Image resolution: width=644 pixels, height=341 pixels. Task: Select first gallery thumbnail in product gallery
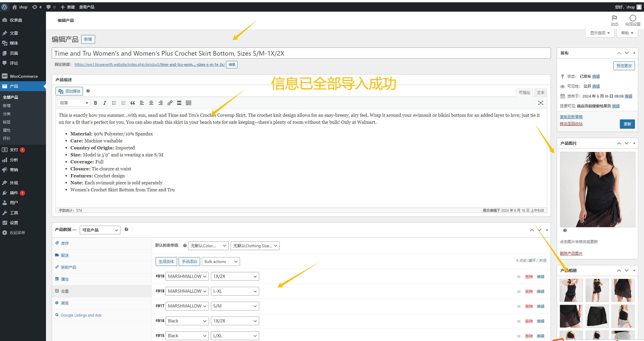(x=571, y=290)
